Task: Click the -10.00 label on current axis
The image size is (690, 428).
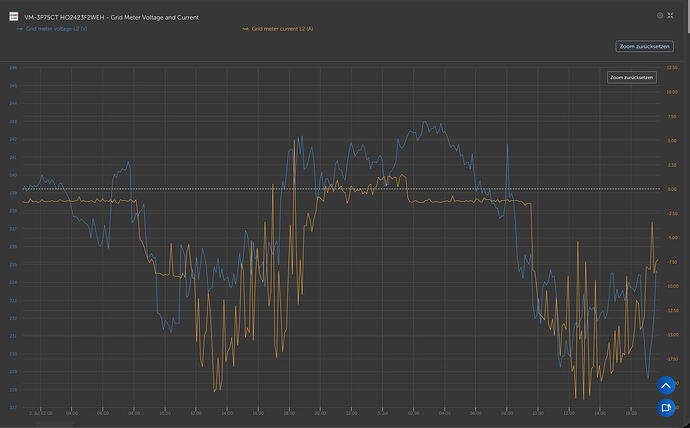Action: pyautogui.click(x=672, y=286)
